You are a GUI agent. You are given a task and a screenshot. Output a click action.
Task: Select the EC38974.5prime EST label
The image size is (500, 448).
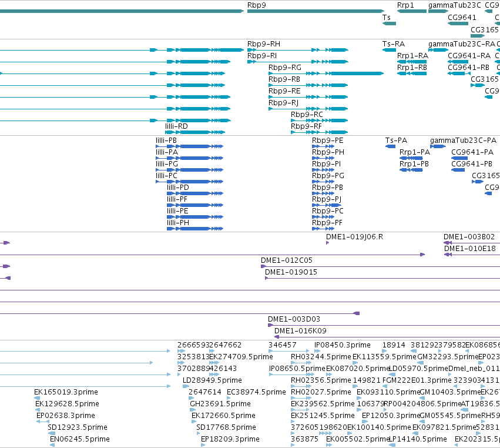256,392
